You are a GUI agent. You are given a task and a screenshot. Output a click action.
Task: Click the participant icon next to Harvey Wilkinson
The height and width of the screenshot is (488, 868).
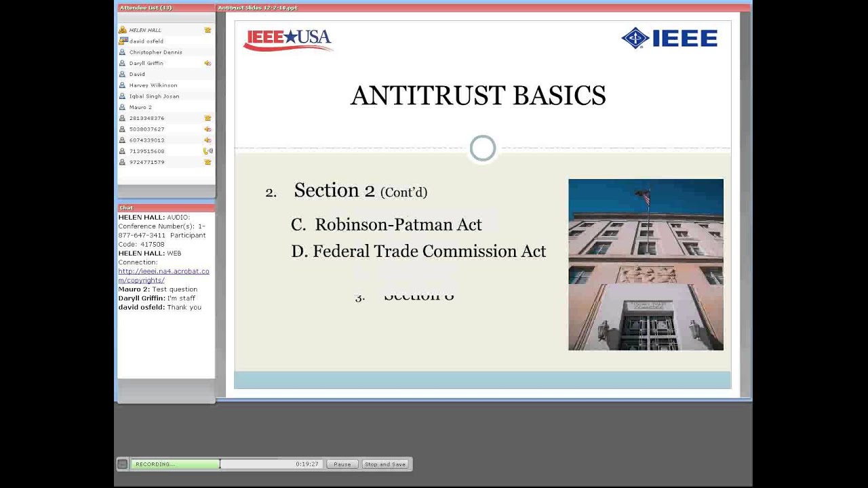pos(122,85)
